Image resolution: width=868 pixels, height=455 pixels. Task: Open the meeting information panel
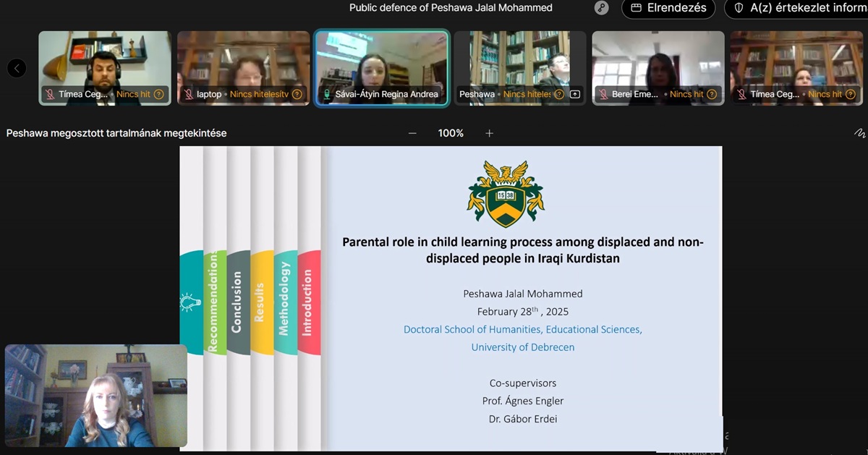pos(796,8)
